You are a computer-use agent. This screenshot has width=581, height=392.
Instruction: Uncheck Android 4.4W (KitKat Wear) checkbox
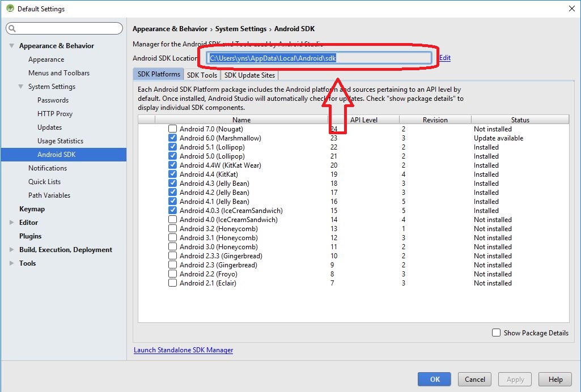pyautogui.click(x=172, y=165)
